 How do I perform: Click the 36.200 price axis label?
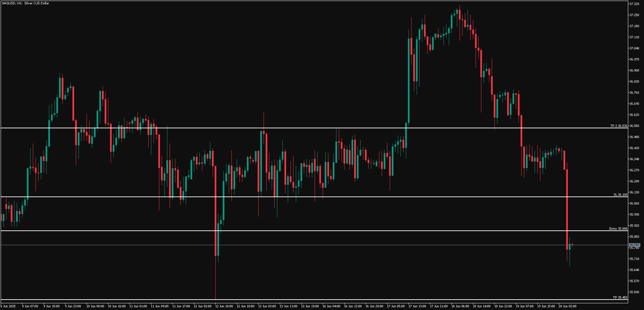[635, 181]
